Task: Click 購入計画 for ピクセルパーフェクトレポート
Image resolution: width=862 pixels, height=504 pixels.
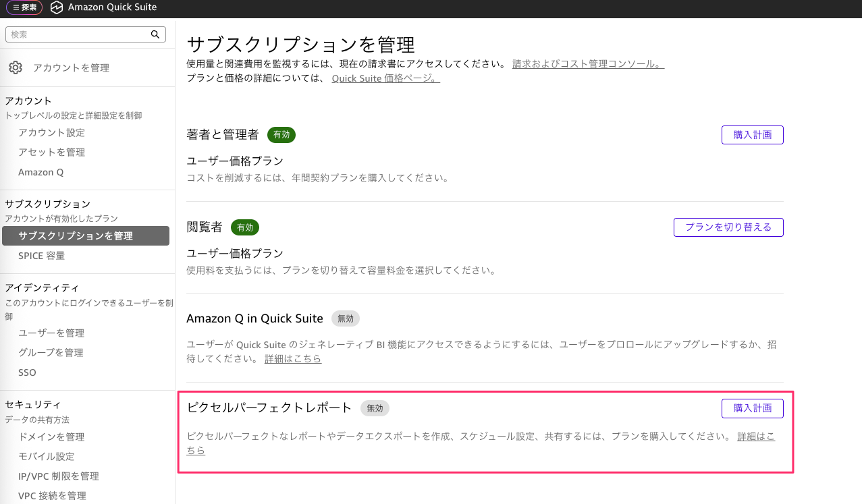Action: click(x=752, y=408)
